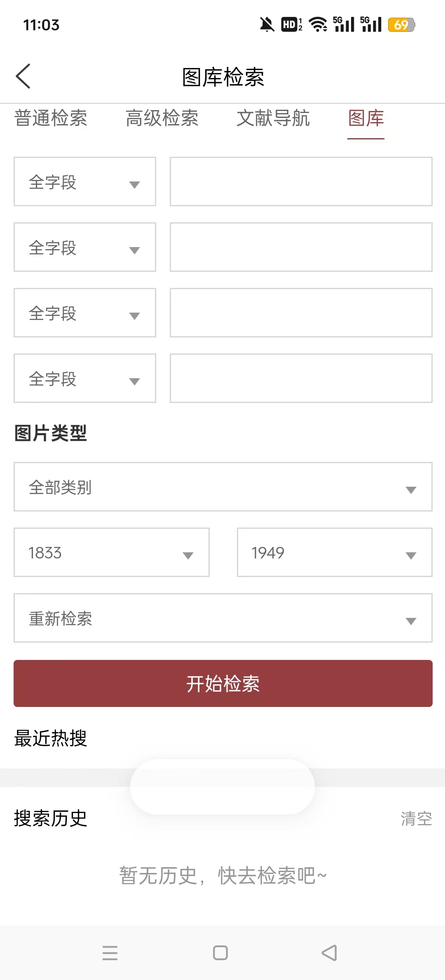Click the third search keyword input box

pos(301,313)
